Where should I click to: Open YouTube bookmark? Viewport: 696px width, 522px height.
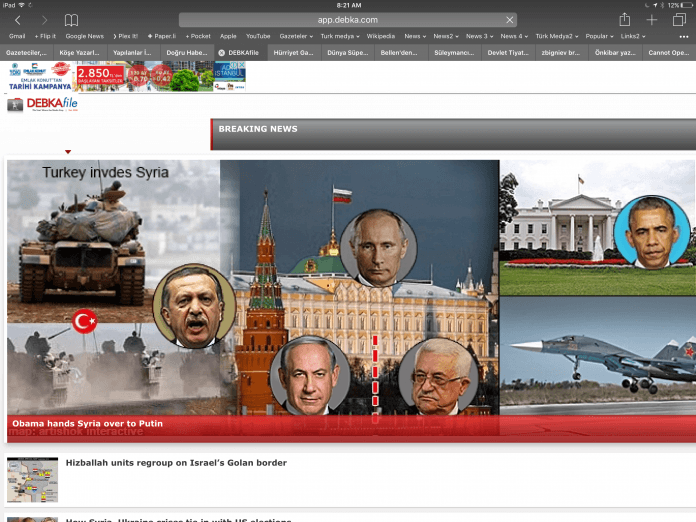[x=258, y=36]
